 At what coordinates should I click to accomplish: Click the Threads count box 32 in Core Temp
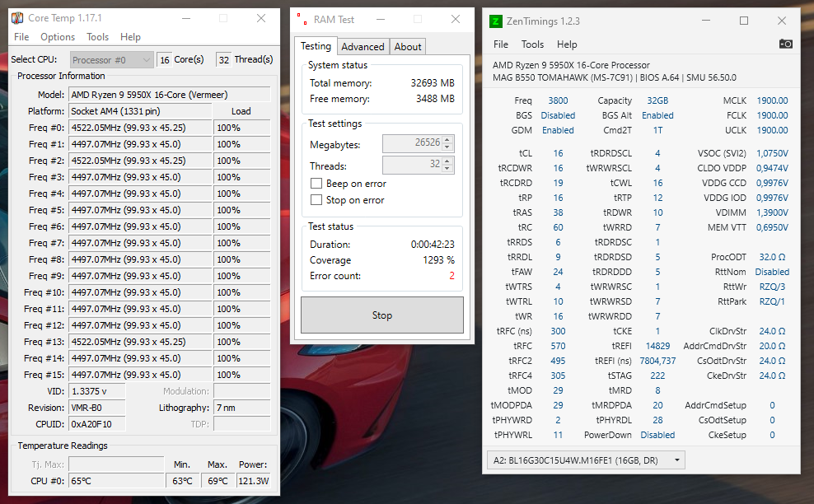coord(224,60)
